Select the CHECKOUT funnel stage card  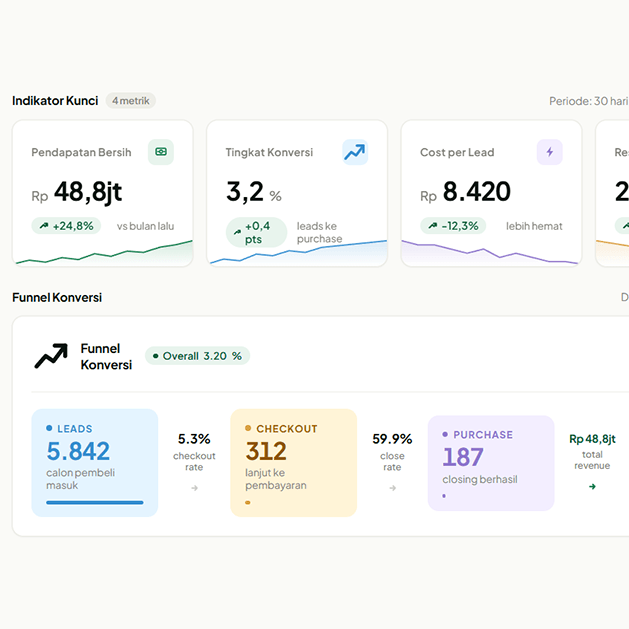pyautogui.click(x=294, y=463)
